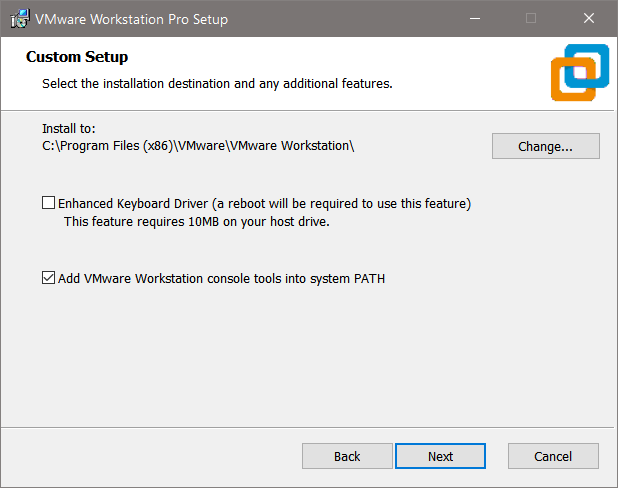Abort the setup with the Cancel button
618x488 pixels.
coord(553,456)
